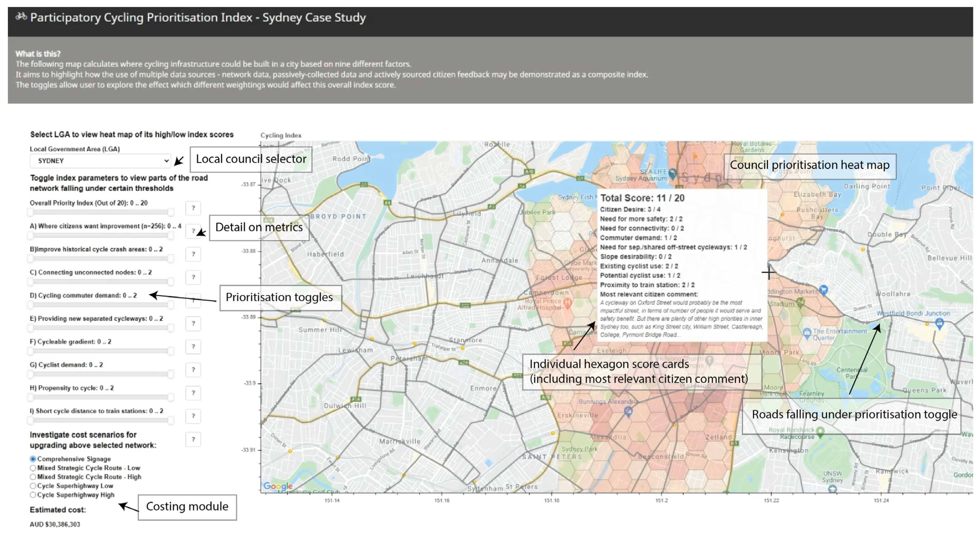Click the Cycling commuter demand slider
The width and height of the screenshot is (980, 536).
tap(101, 304)
